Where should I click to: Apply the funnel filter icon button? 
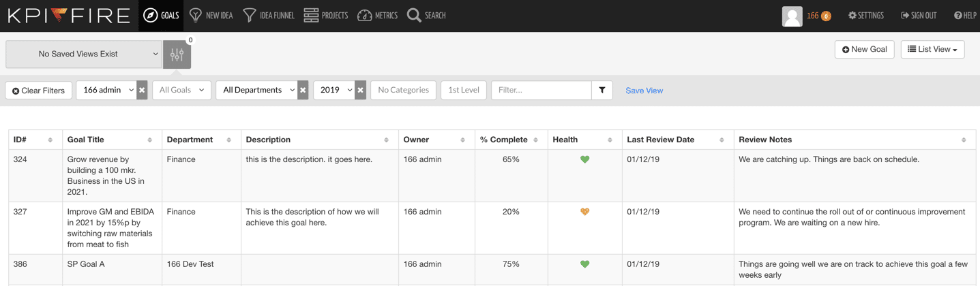coord(602,90)
